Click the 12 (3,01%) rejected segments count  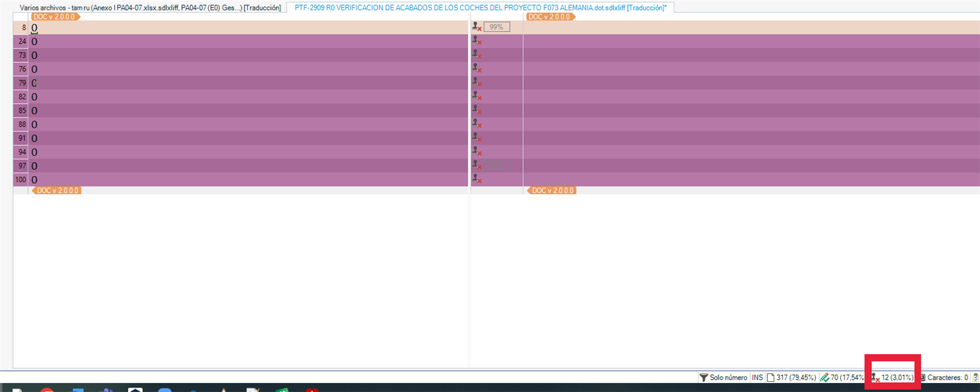893,378
